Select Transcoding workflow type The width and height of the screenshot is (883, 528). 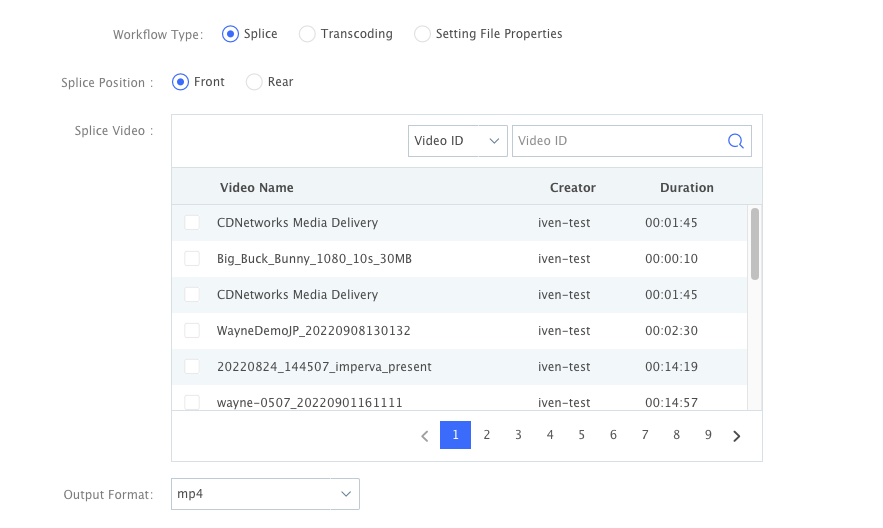click(x=307, y=34)
